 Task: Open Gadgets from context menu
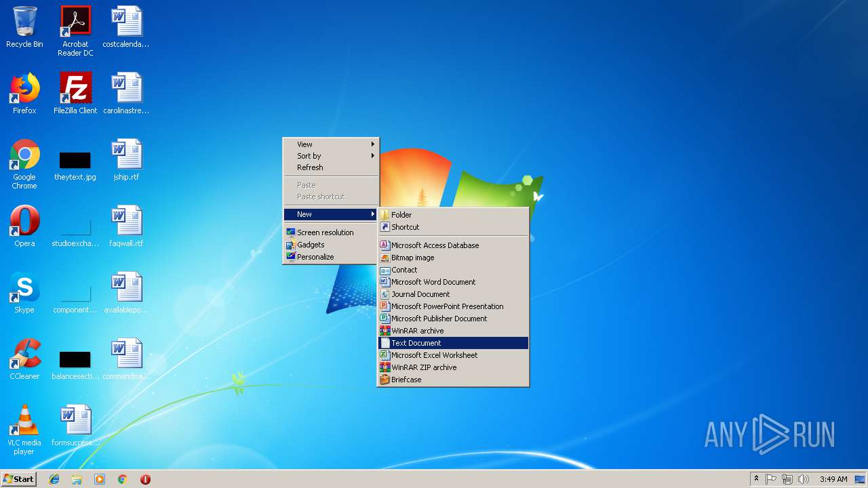pyautogui.click(x=331, y=245)
